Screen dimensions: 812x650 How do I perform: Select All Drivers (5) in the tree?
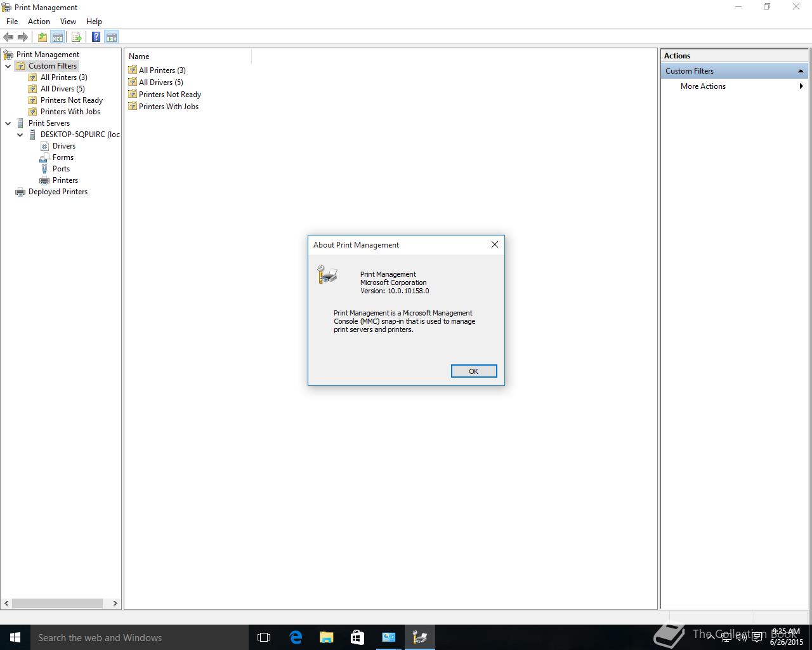pyautogui.click(x=62, y=89)
